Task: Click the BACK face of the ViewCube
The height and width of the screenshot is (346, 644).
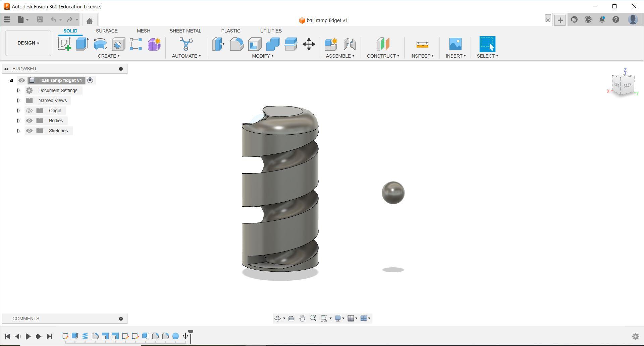Action: 627,85
